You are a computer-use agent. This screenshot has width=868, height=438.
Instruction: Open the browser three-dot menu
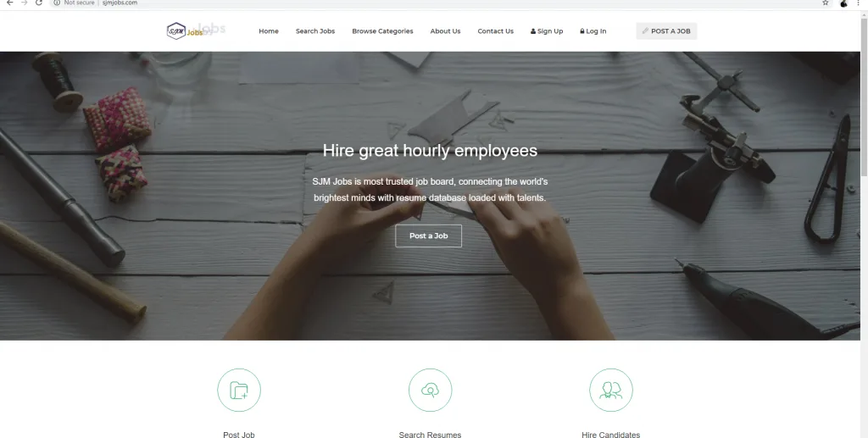pos(859,3)
